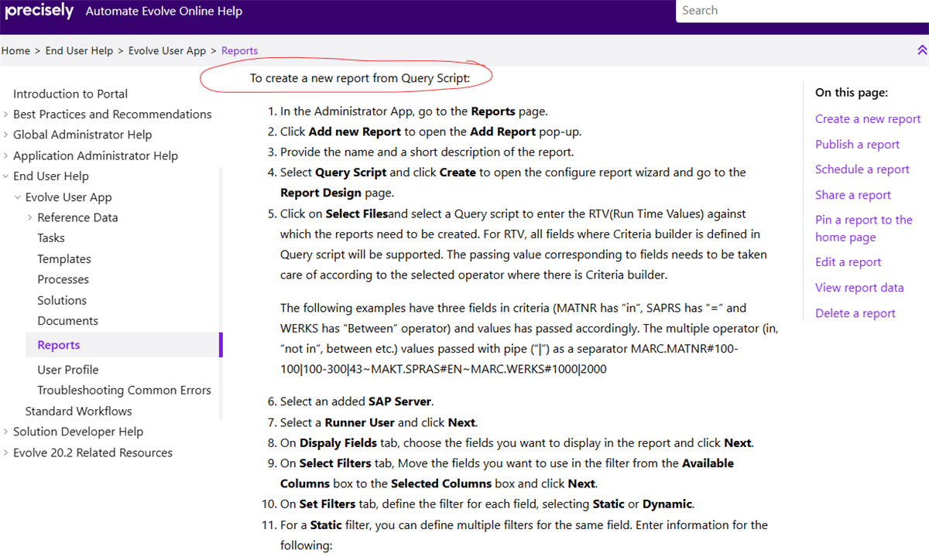
Task: Click the Reports breadcrumb
Action: [239, 50]
